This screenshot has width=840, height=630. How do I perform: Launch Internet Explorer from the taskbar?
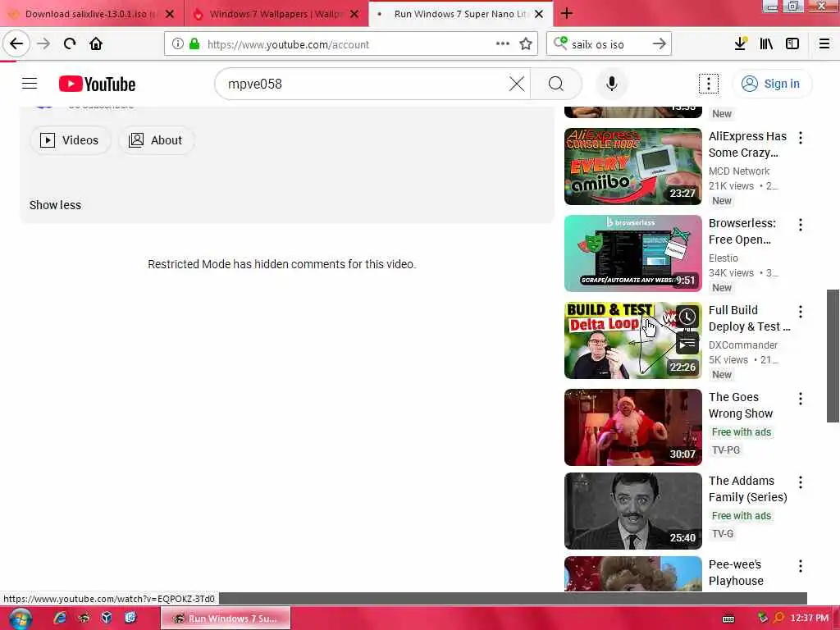59,618
